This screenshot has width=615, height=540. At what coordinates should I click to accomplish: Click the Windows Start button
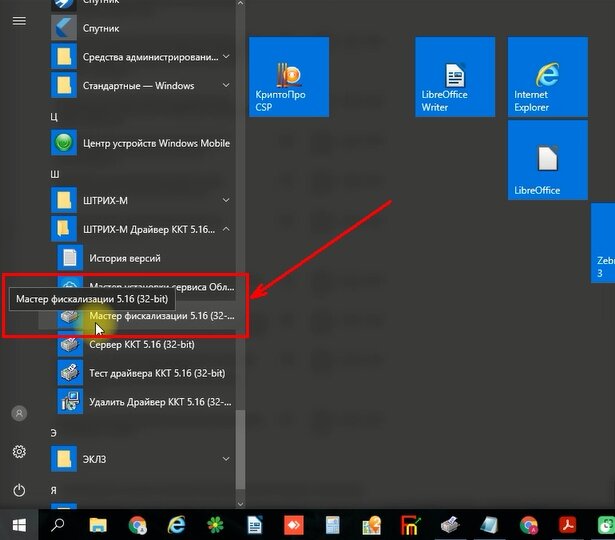pyautogui.click(x=19, y=525)
